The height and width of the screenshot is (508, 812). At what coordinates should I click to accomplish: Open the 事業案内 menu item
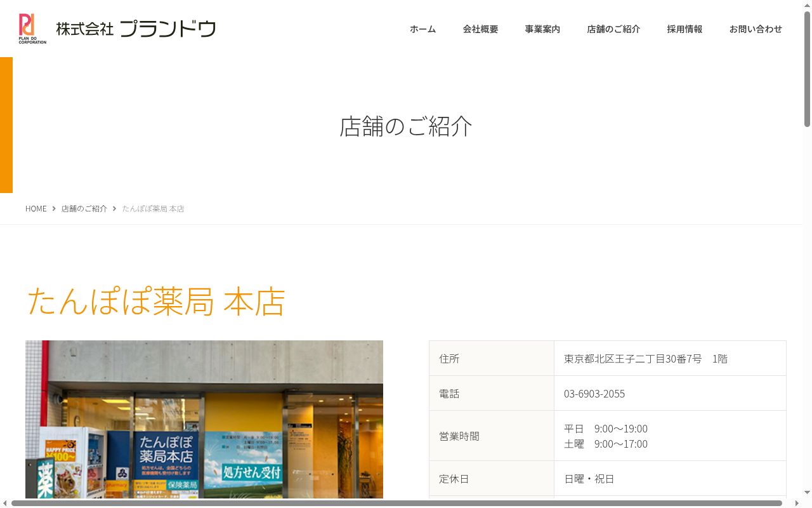pos(542,29)
